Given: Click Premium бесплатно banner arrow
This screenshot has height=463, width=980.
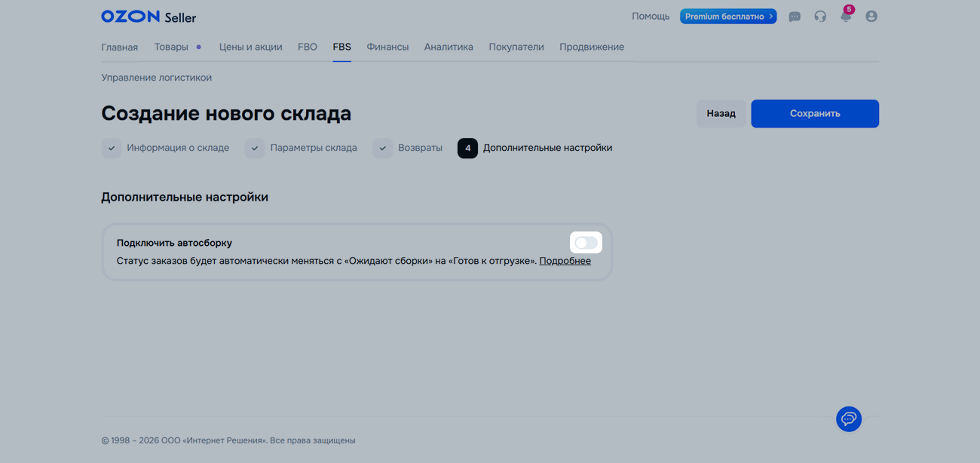Looking at the screenshot, I should 770,17.
